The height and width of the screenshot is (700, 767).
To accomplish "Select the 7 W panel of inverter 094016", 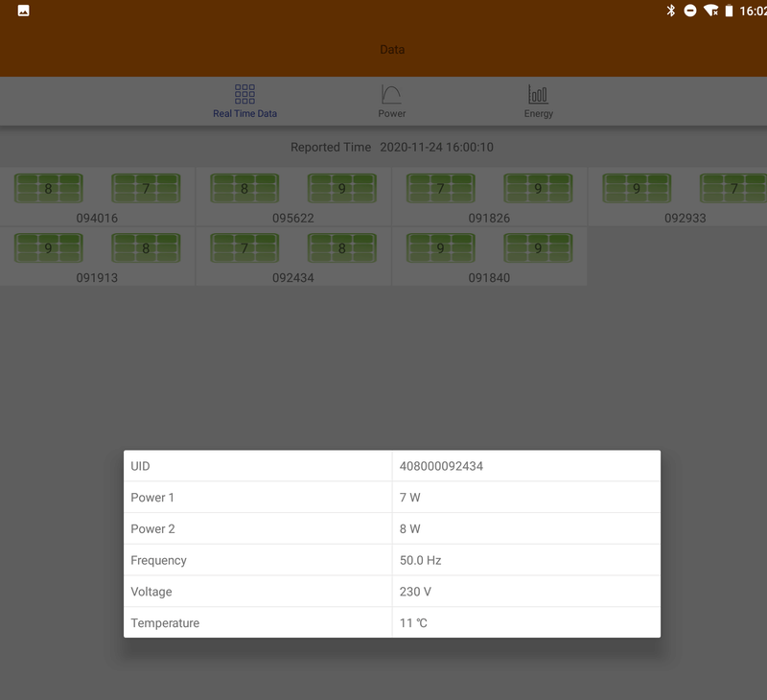I will click(x=146, y=188).
